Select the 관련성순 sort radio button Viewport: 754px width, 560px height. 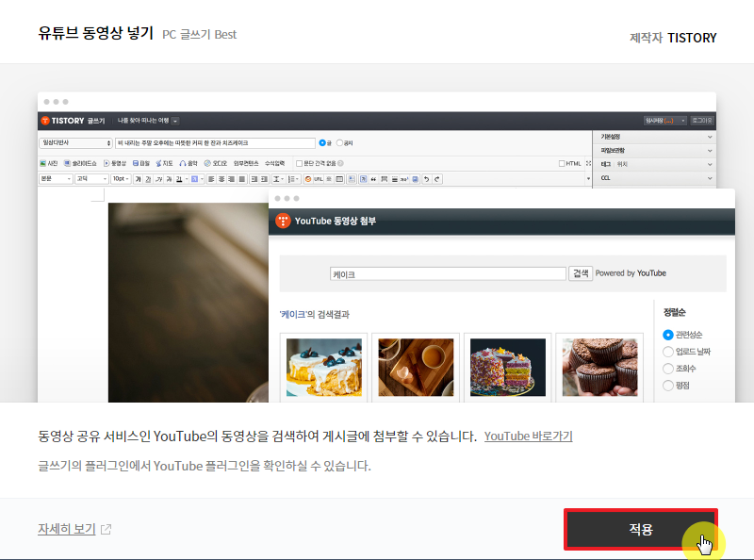[x=668, y=335]
